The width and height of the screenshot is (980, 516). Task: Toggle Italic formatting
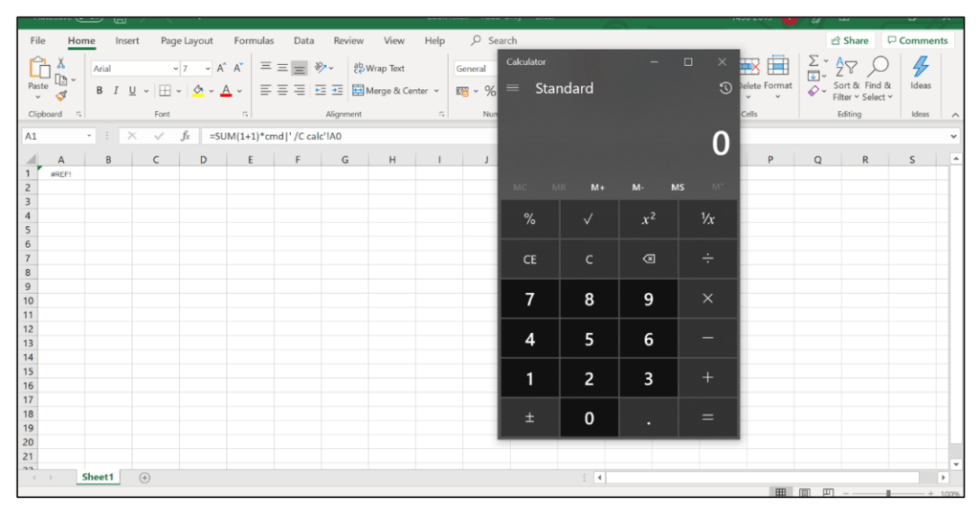pyautogui.click(x=116, y=91)
